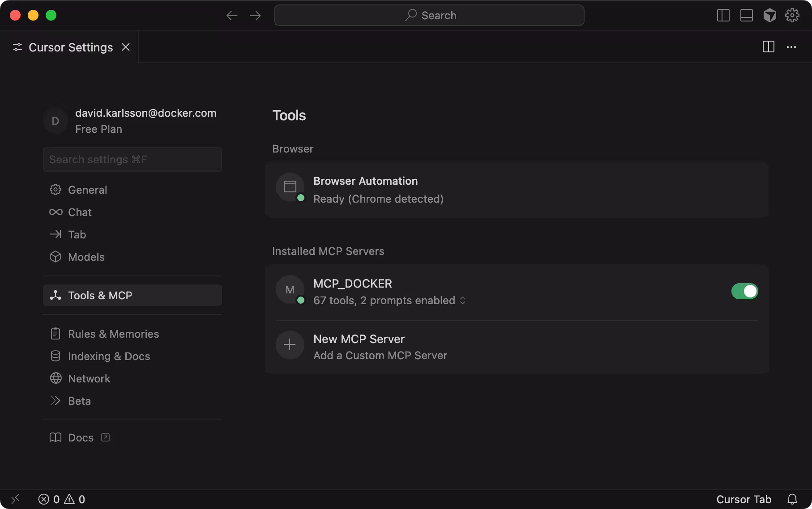Navigate back with the left arrow
This screenshot has width=812, height=509.
pyautogui.click(x=232, y=16)
